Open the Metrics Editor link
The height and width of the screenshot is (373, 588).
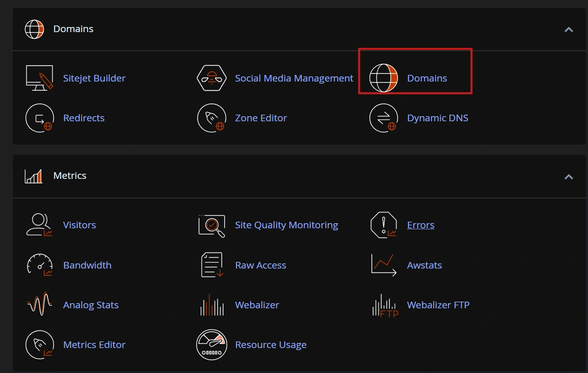click(94, 344)
